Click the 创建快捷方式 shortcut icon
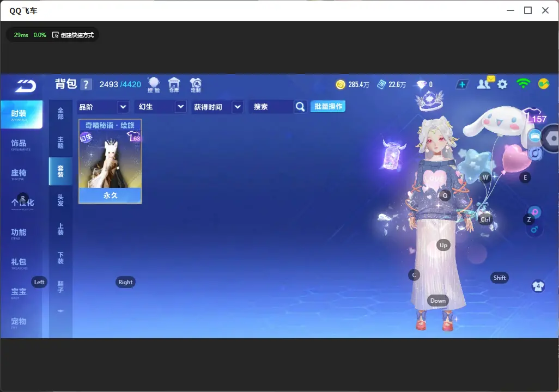The image size is (559, 392). point(55,35)
